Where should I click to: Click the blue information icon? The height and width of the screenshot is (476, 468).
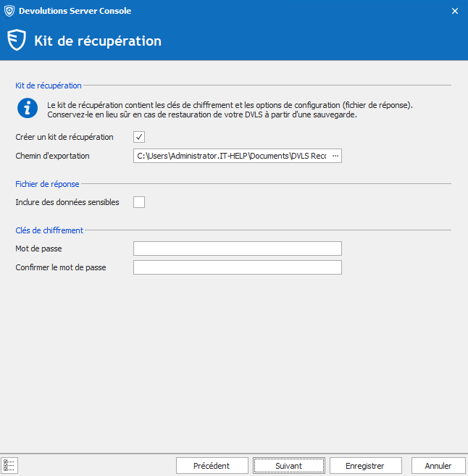coord(28,109)
